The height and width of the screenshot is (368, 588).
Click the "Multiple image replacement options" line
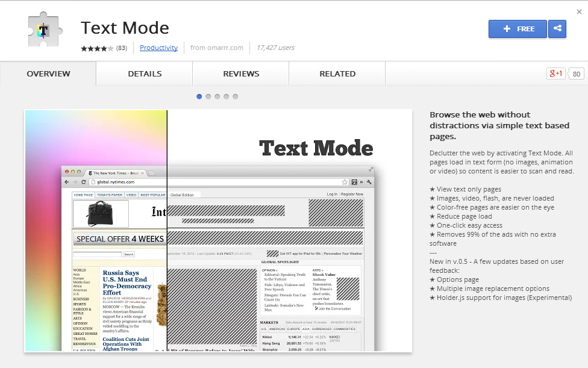pos(489,288)
